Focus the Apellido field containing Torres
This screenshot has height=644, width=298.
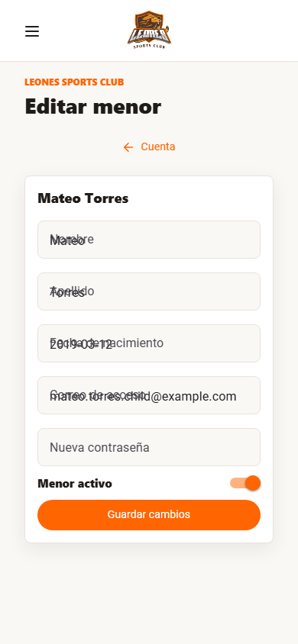149,291
